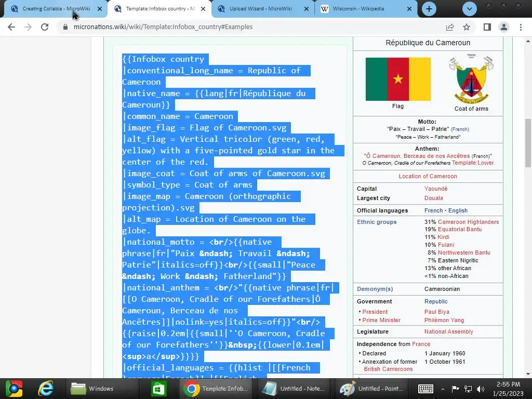Open the on-screen keyboard tray icon
The height and width of the screenshot is (399, 532).
click(x=425, y=389)
